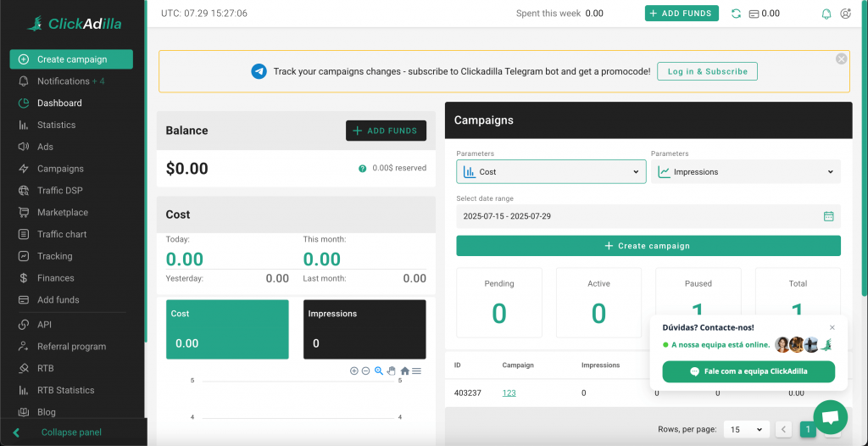Click the Tracking icon in sidebar
868x446 pixels.
point(23,256)
